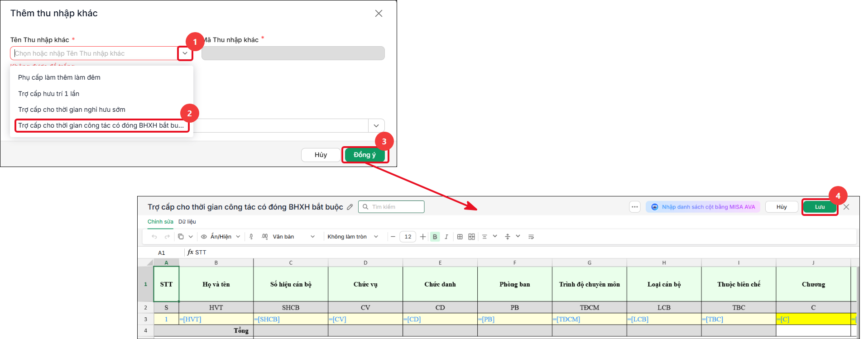Click the Đồng ý button

point(364,155)
